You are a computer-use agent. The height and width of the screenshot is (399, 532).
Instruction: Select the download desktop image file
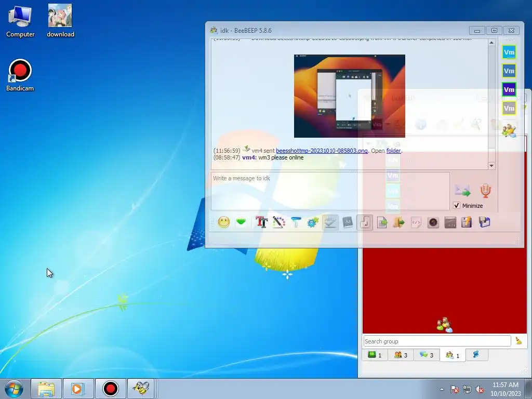tap(60, 21)
